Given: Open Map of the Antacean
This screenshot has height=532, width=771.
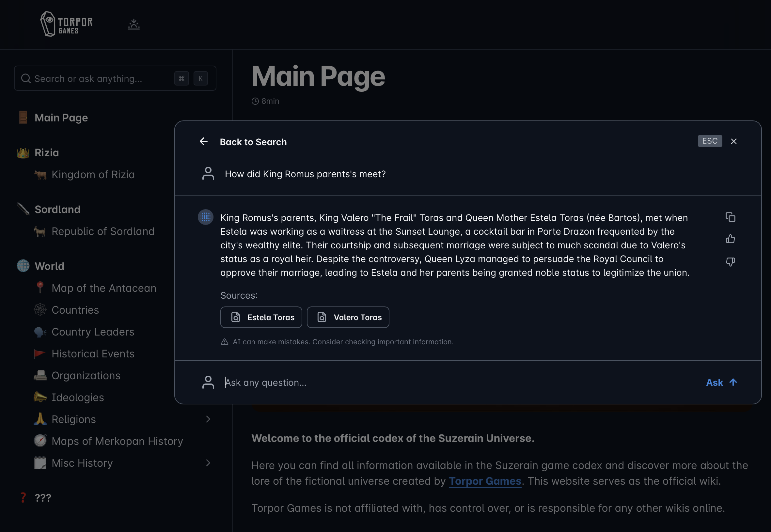Looking at the screenshot, I should (x=104, y=288).
